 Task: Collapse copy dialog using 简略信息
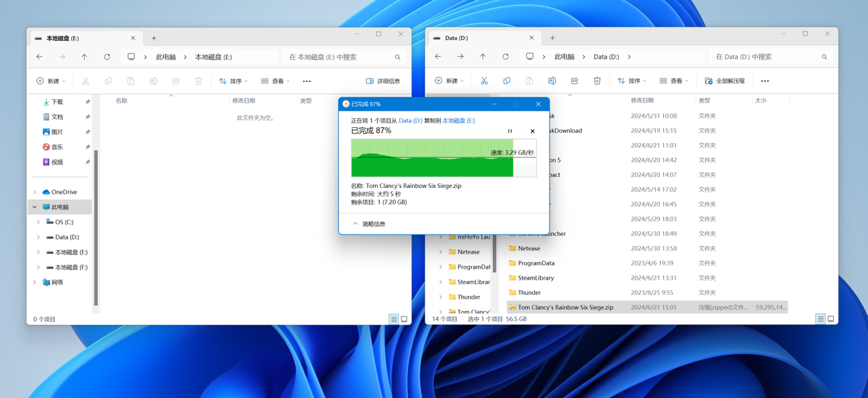[x=368, y=224]
